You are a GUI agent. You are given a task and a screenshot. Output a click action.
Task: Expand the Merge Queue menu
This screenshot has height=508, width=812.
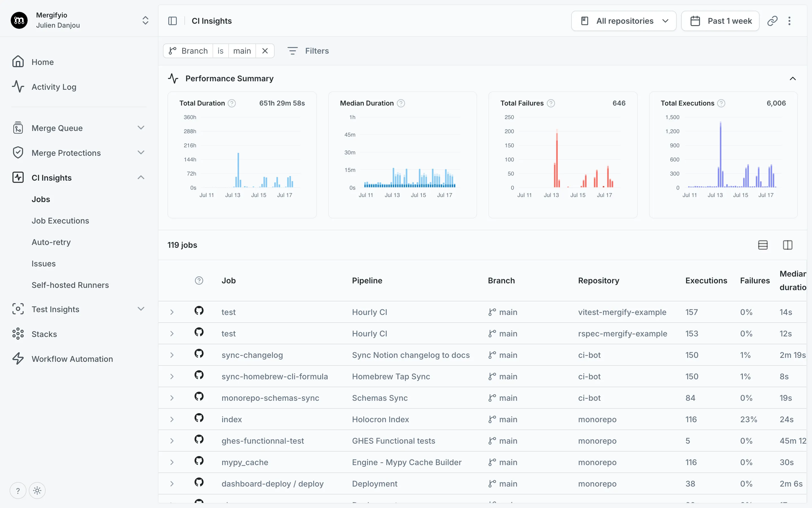(141, 128)
